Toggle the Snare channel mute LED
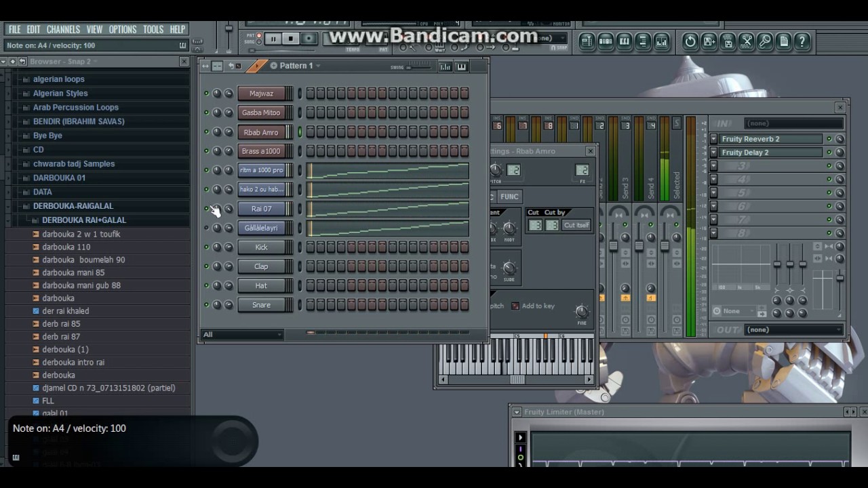Screen dimensions: 868x488 pos(206,305)
